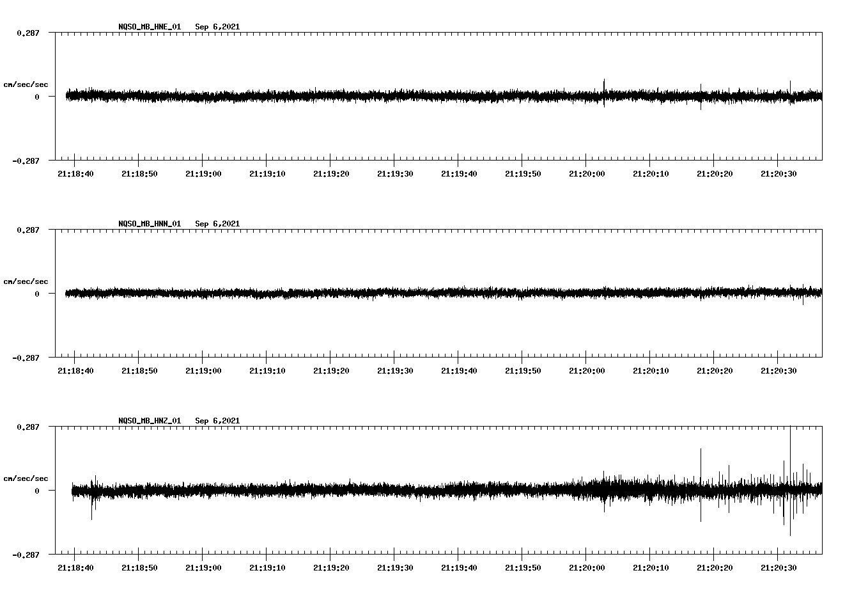Click the 21:20:10 time label under HNN plot
868x591 pixels.
651,370
